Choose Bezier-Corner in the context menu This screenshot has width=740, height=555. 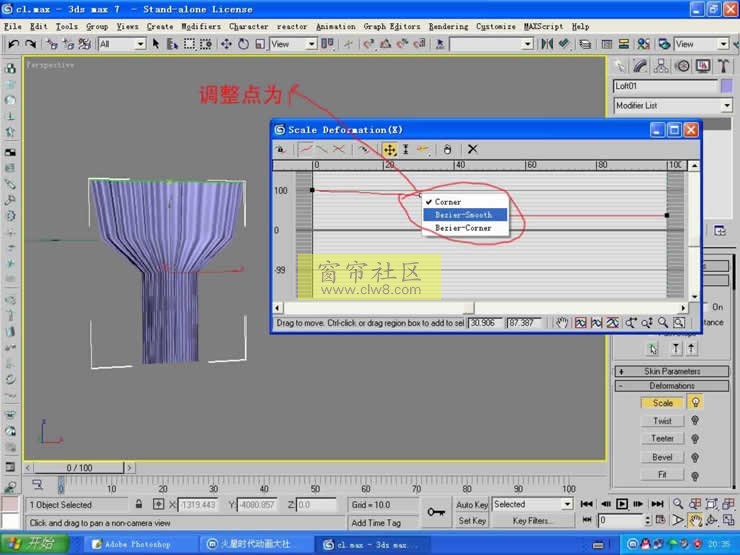(x=465, y=228)
